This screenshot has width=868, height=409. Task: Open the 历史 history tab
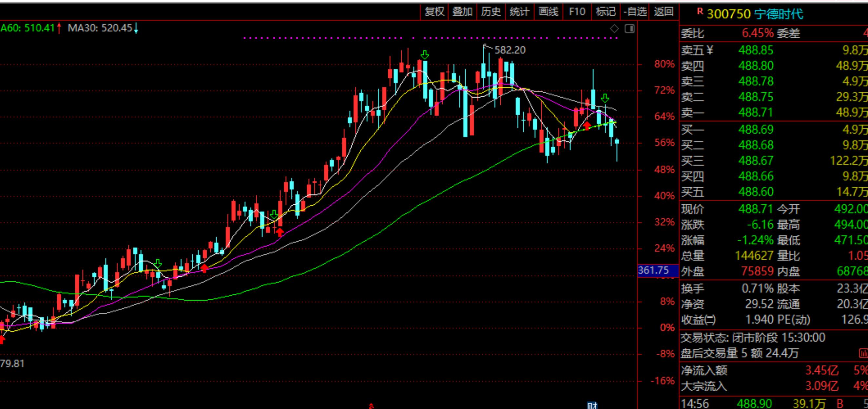coord(491,12)
